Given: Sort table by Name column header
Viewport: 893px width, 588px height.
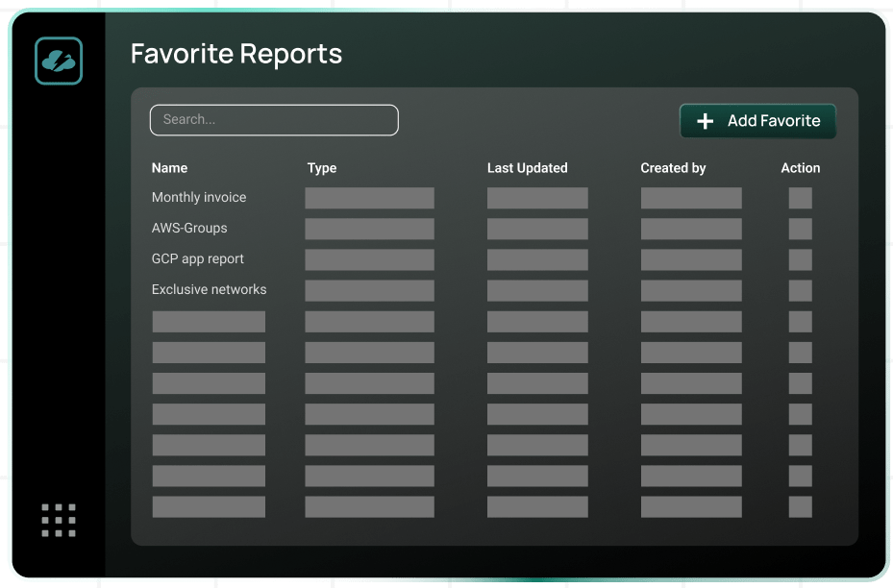Looking at the screenshot, I should (169, 168).
